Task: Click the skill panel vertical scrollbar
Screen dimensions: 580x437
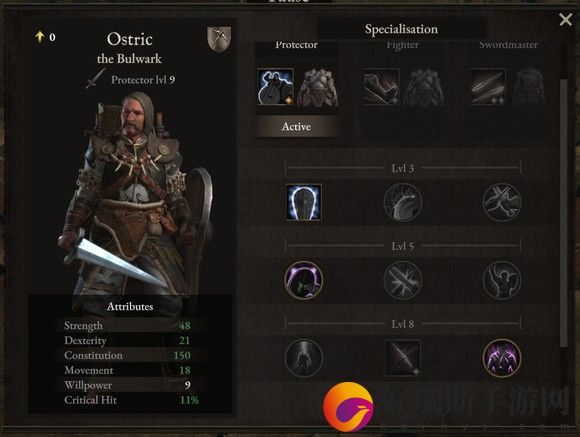Action: [x=563, y=213]
